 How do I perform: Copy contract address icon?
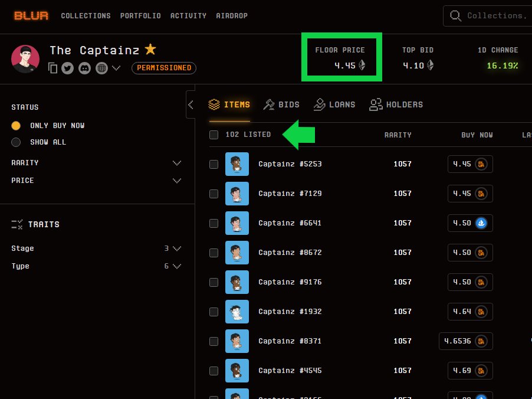(52, 68)
